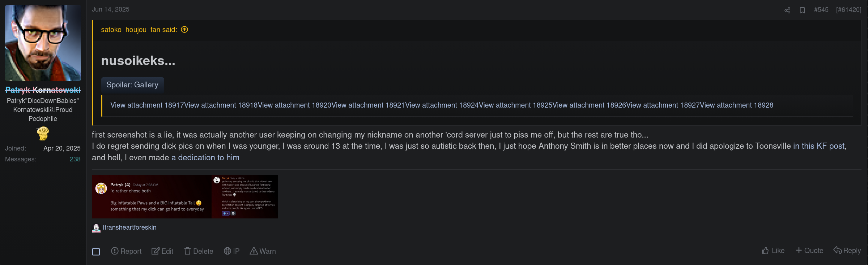Expand the Spoiler: Gallery section
The height and width of the screenshot is (265, 868).
(132, 85)
